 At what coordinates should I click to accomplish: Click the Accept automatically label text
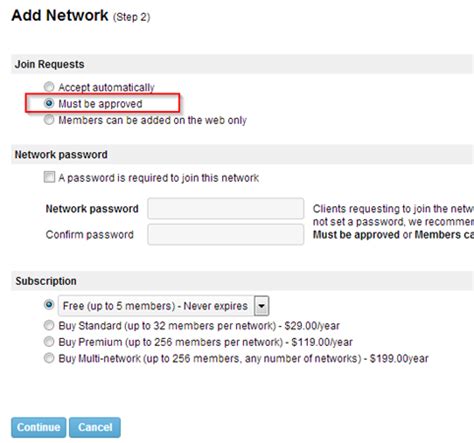(106, 87)
